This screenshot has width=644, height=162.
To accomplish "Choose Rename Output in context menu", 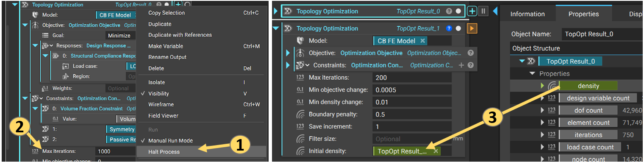I will 167,57.
